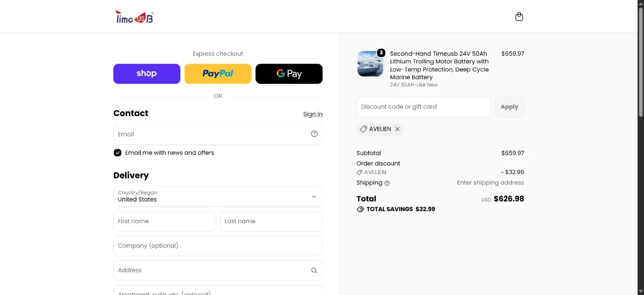Click the Apply discount button
This screenshot has width=644, height=295.
[509, 107]
